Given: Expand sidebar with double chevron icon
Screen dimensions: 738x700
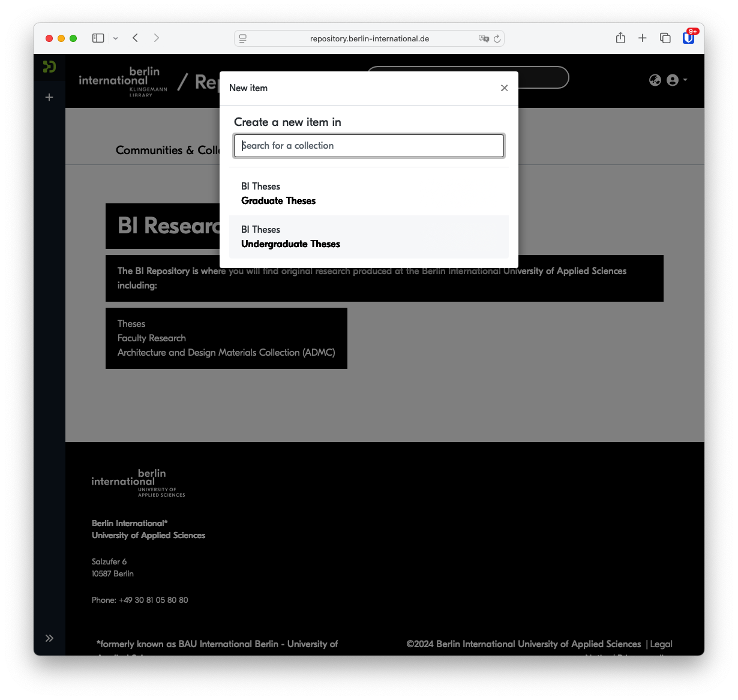Looking at the screenshot, I should click(x=49, y=638).
